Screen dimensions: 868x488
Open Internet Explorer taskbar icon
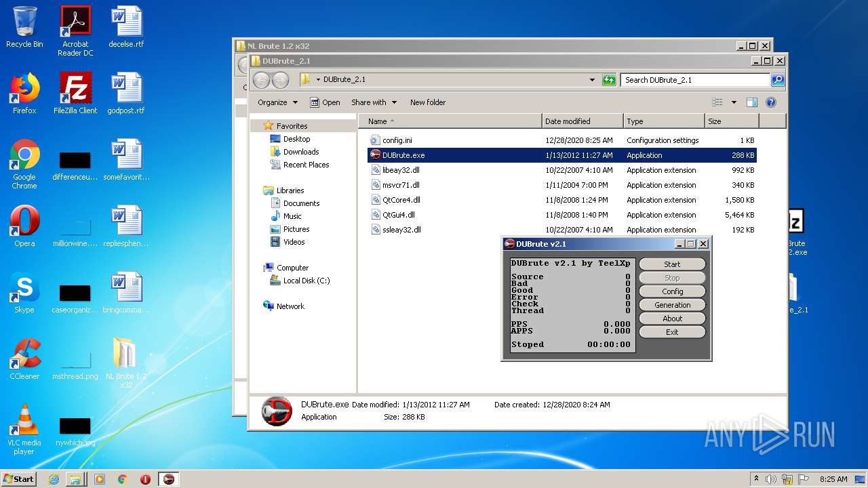point(54,479)
